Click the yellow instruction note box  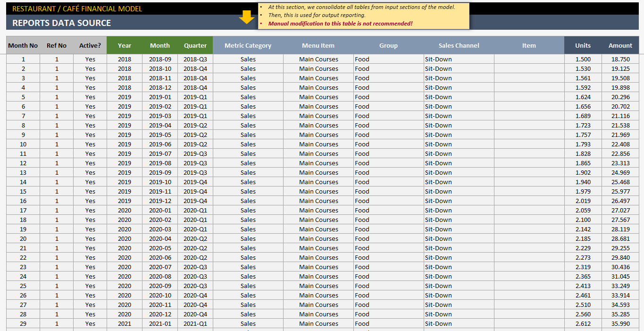(363, 16)
